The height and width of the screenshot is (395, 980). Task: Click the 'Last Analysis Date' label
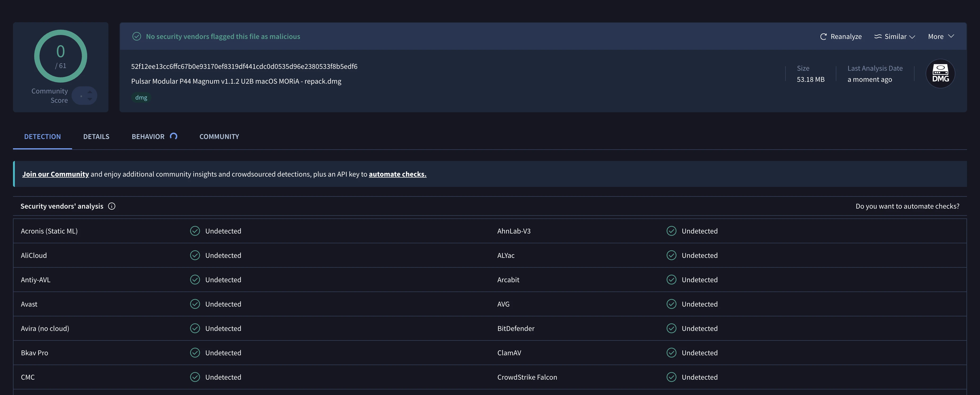click(875, 68)
